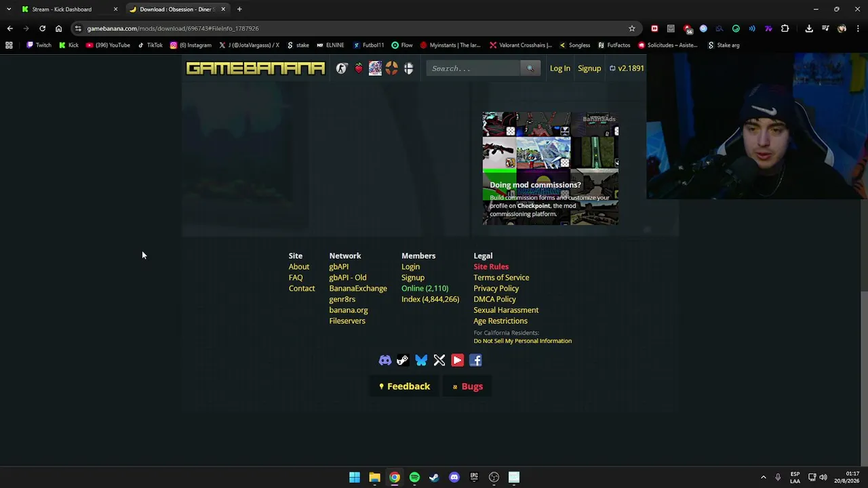This screenshot has width=868, height=488.
Task: Open the Counter-Strike game icon in GameBanana header
Action: (x=342, y=68)
